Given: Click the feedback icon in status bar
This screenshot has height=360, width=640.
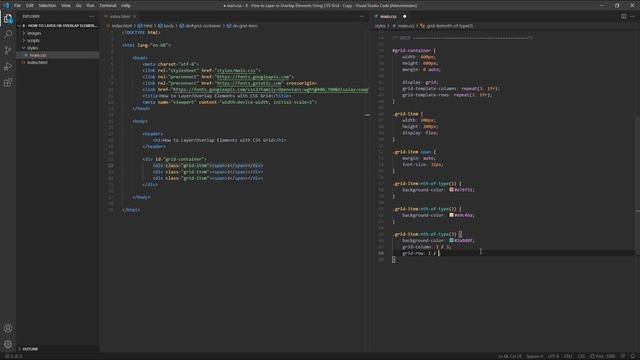Looking at the screenshot, I should click(623, 356).
